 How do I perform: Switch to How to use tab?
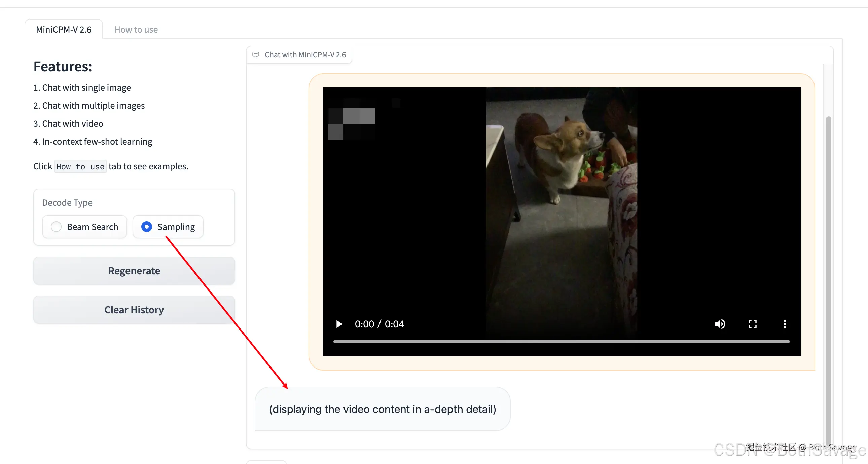[136, 30]
